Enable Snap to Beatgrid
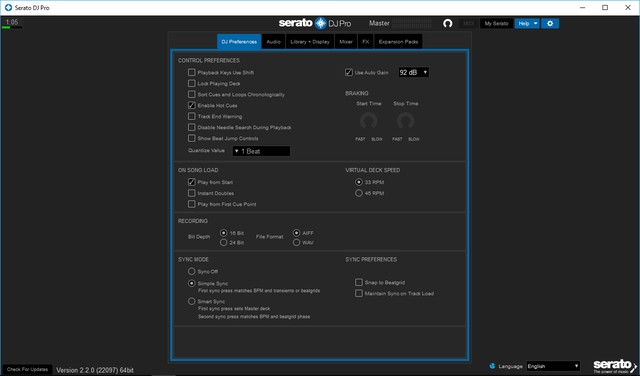Screen dimensions: 640x376 359,282
